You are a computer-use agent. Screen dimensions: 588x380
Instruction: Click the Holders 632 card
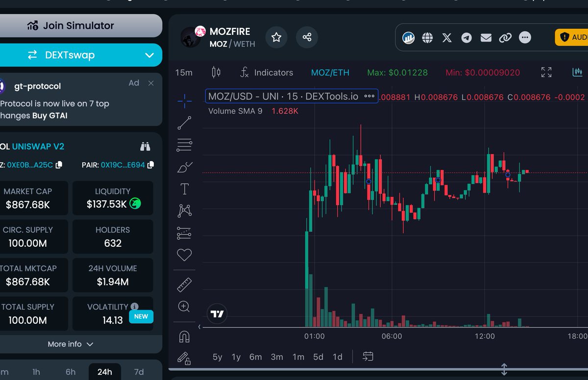[113, 237]
